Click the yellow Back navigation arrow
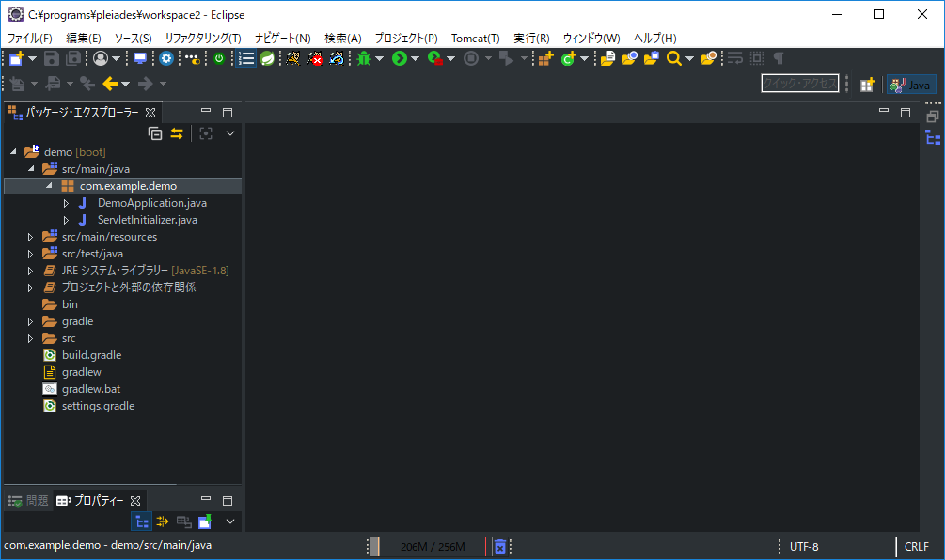Screen dimensions: 945x560 click(x=110, y=84)
